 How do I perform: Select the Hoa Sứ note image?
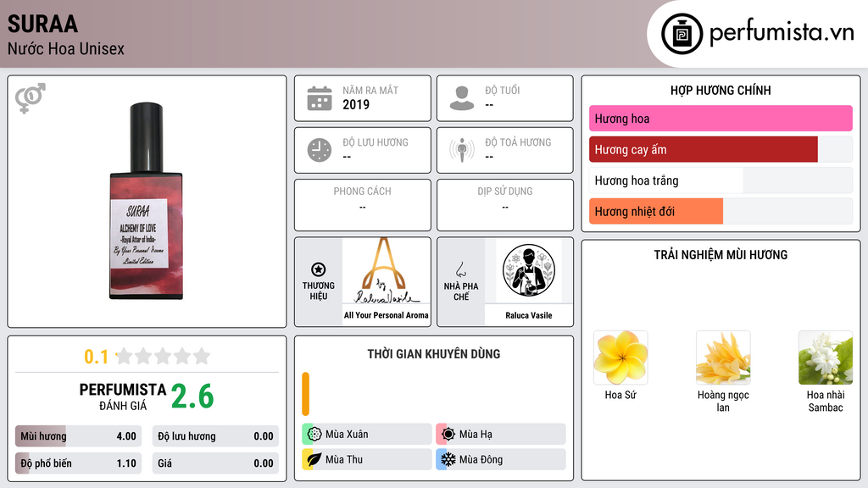620,358
